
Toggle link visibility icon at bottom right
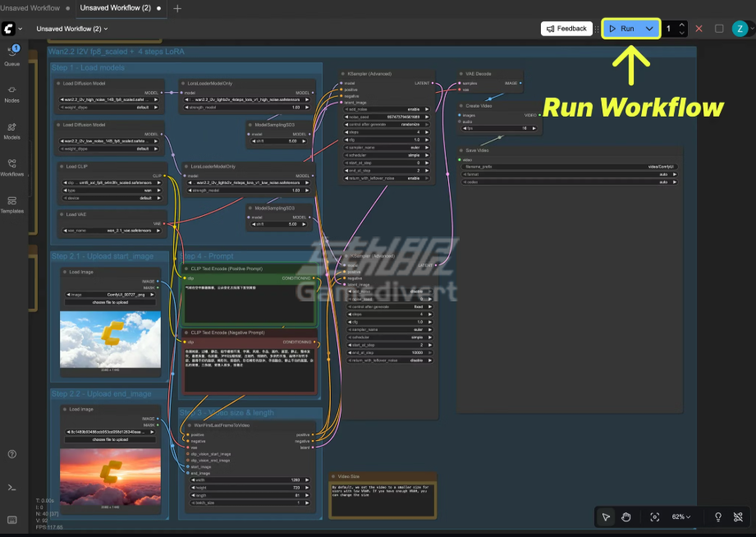point(738,516)
